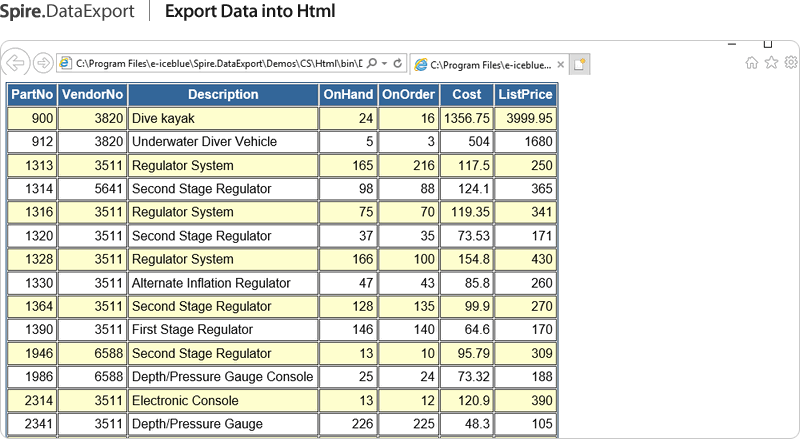Click the Refresh icon in address bar
This screenshot has width=800, height=440.
click(x=397, y=63)
